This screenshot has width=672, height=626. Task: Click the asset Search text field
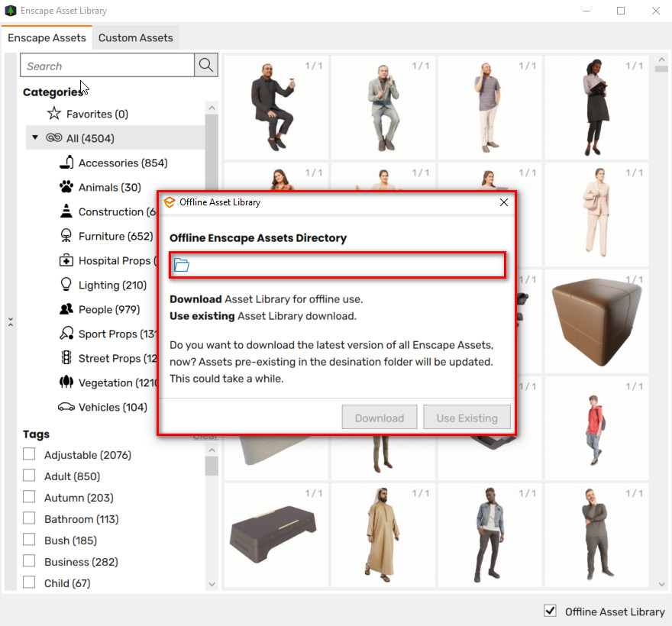click(x=107, y=66)
